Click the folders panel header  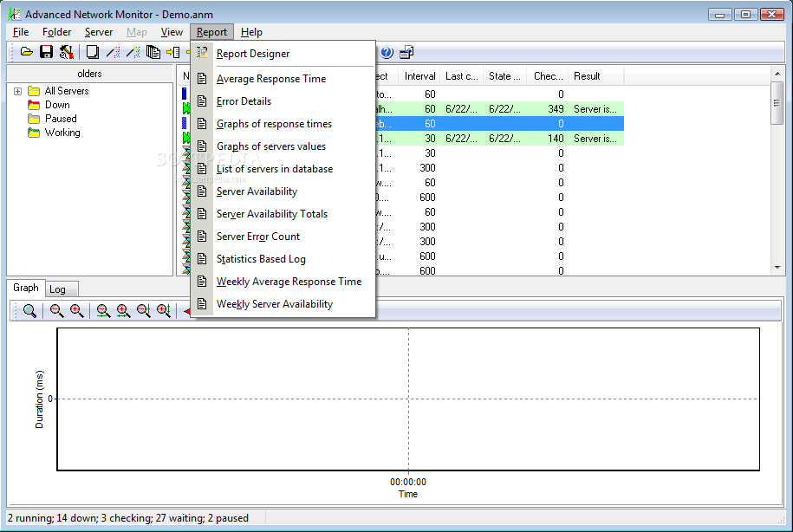[89, 74]
